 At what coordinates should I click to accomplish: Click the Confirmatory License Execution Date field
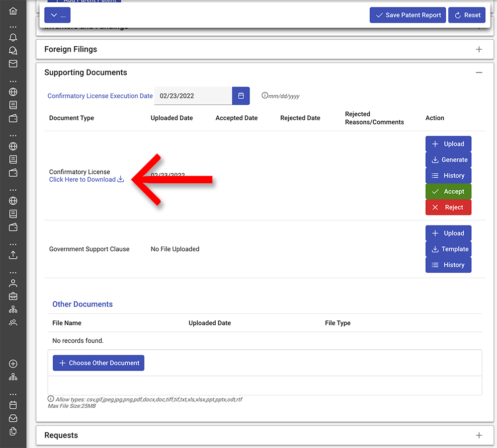click(193, 96)
